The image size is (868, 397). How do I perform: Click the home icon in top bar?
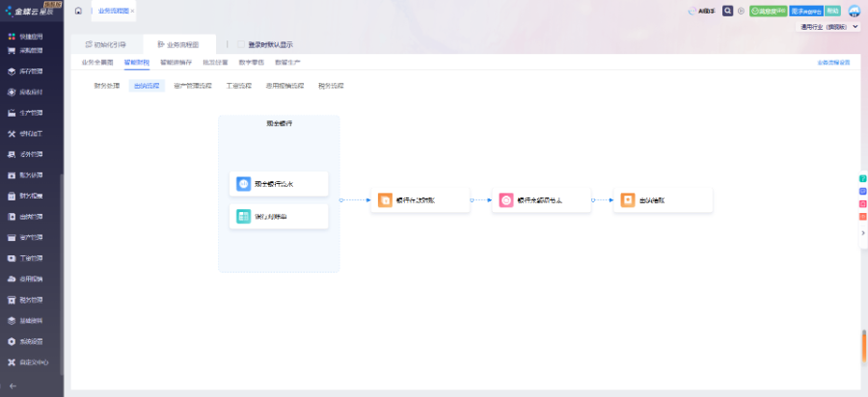78,11
